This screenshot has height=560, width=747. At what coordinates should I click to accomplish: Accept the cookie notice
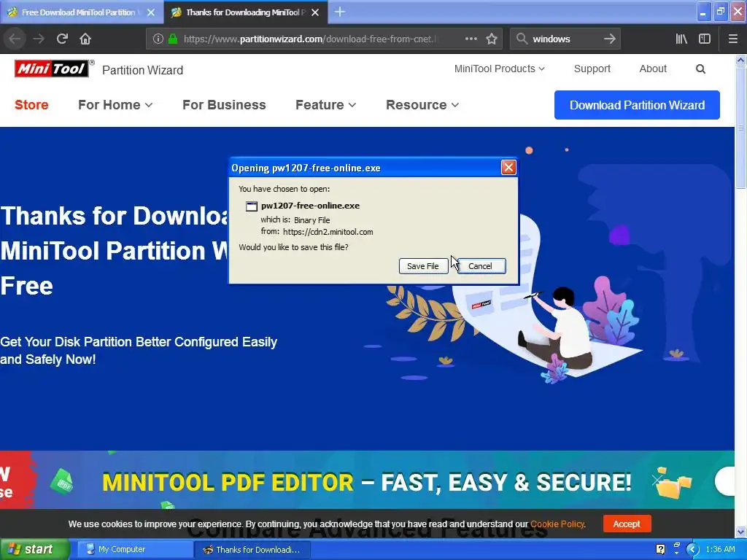click(x=627, y=524)
